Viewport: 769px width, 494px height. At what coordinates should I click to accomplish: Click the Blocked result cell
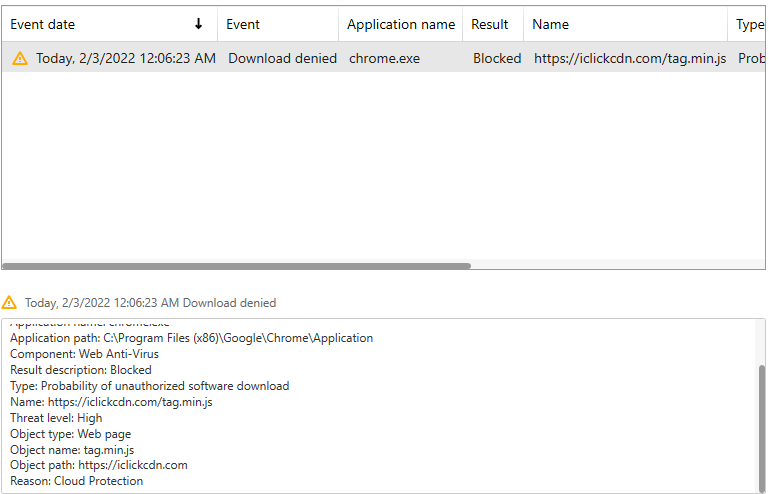click(497, 59)
